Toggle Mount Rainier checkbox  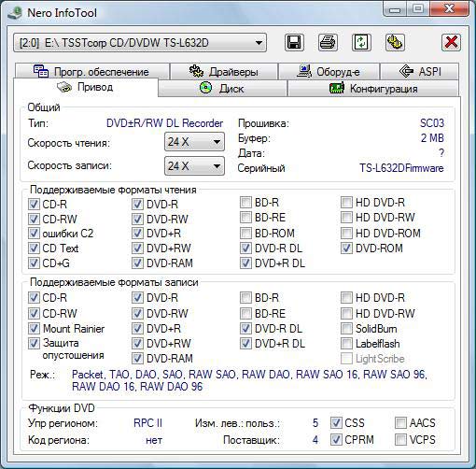coord(34,328)
